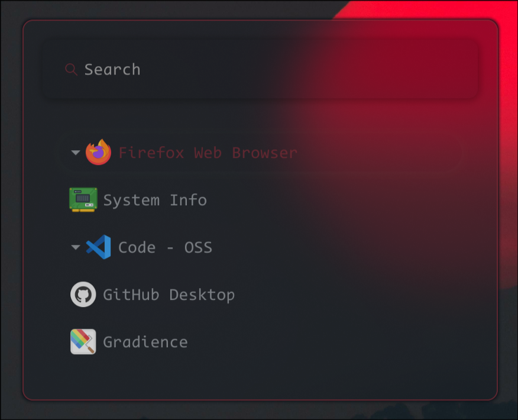Select the Firefox Web Browser text label
This screenshot has height=420, width=518.
[208, 153]
